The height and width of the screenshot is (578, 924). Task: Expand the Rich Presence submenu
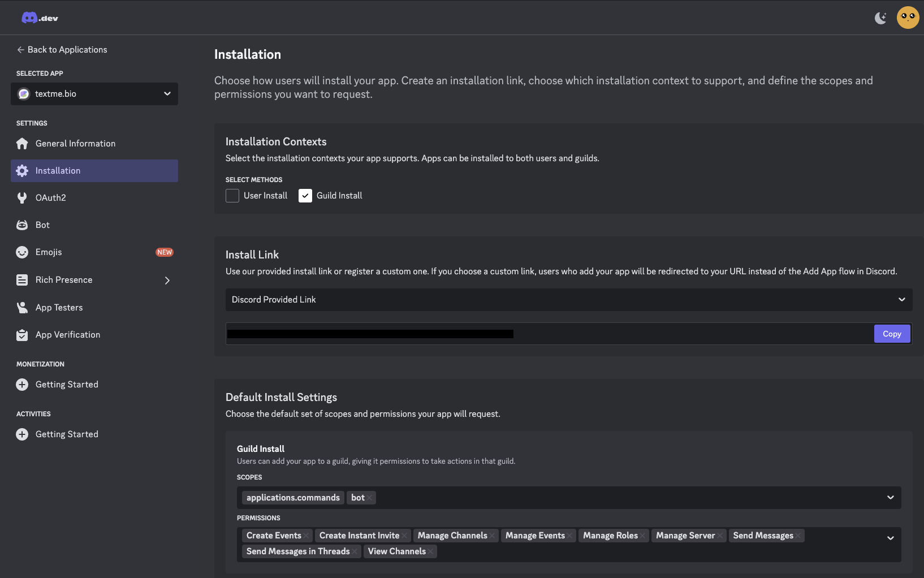tap(167, 281)
